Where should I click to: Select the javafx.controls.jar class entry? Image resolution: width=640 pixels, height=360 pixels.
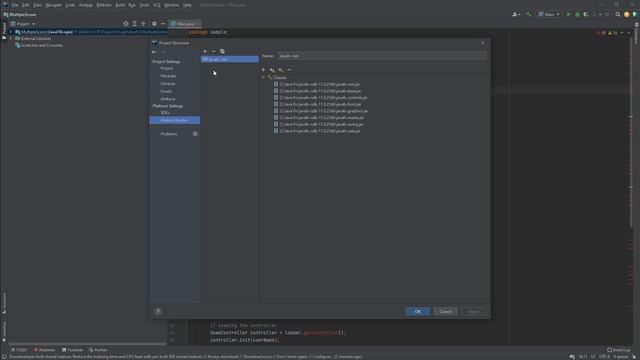[x=321, y=98]
